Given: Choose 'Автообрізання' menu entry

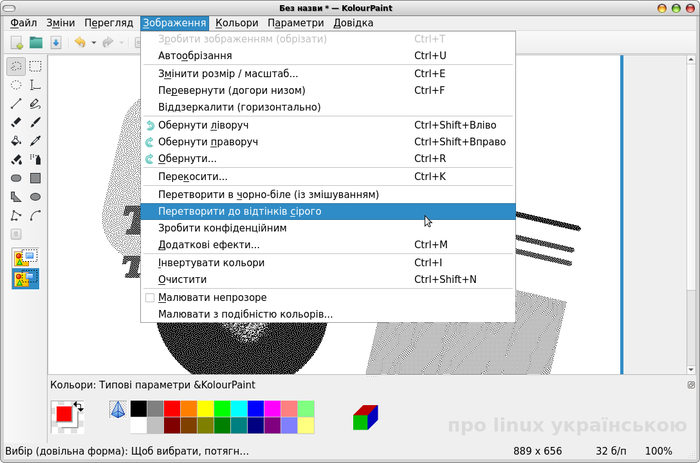Looking at the screenshot, I should pyautogui.click(x=328, y=56).
